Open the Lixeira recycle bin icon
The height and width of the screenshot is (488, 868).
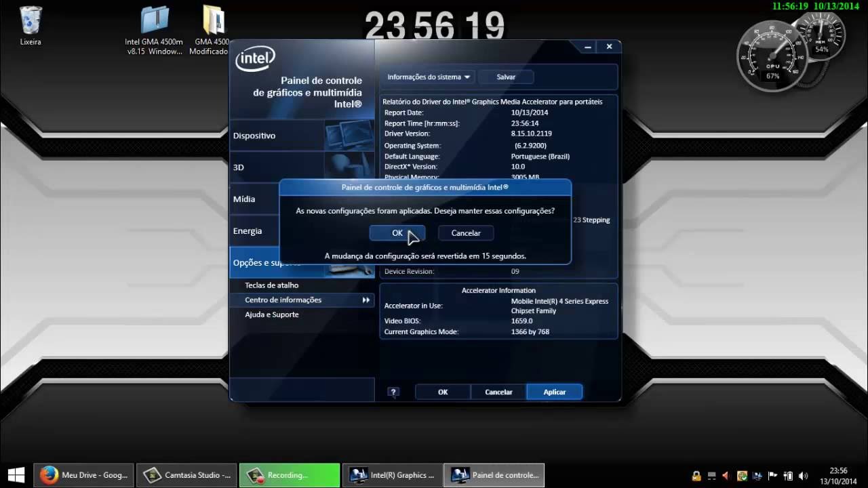point(31,26)
